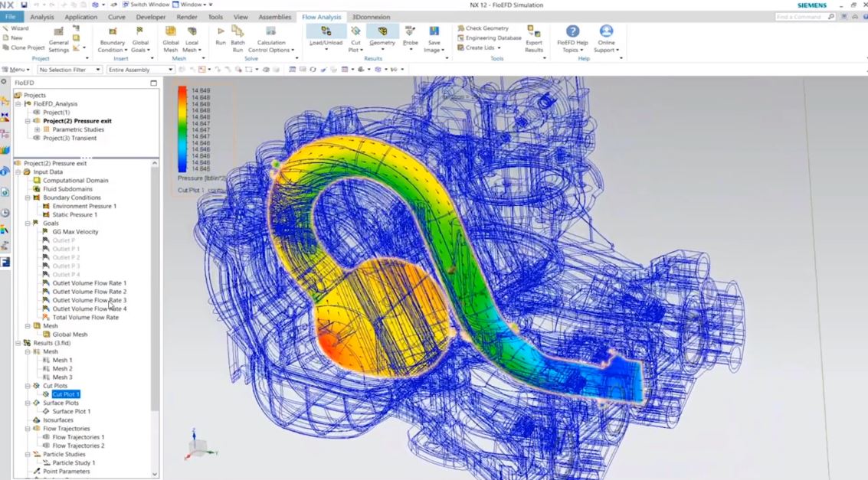Select Project(3) Transient in projects tree
This screenshot has height=480, width=868.
tap(70, 139)
